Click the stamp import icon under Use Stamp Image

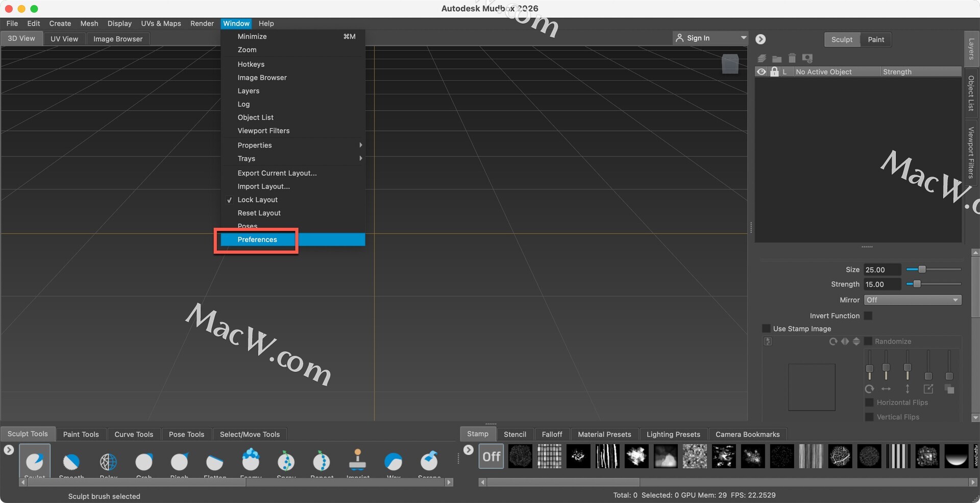(x=768, y=341)
